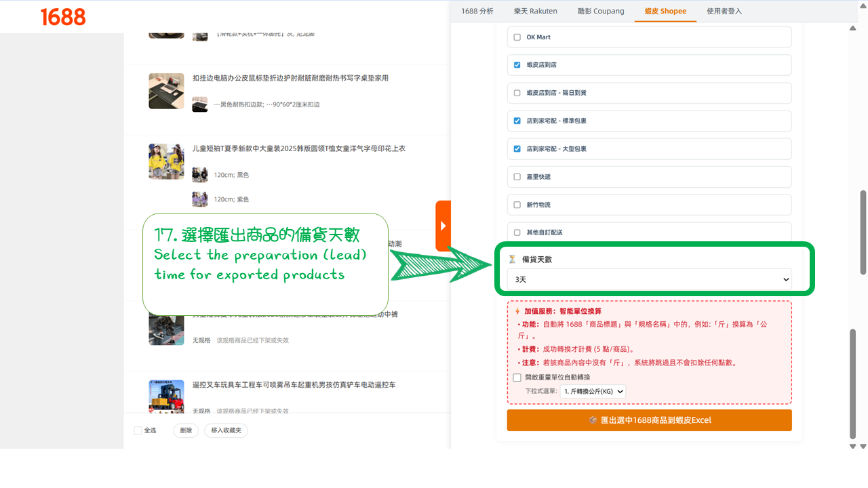Click the 1688 logo
The image size is (868, 488).
(62, 17)
